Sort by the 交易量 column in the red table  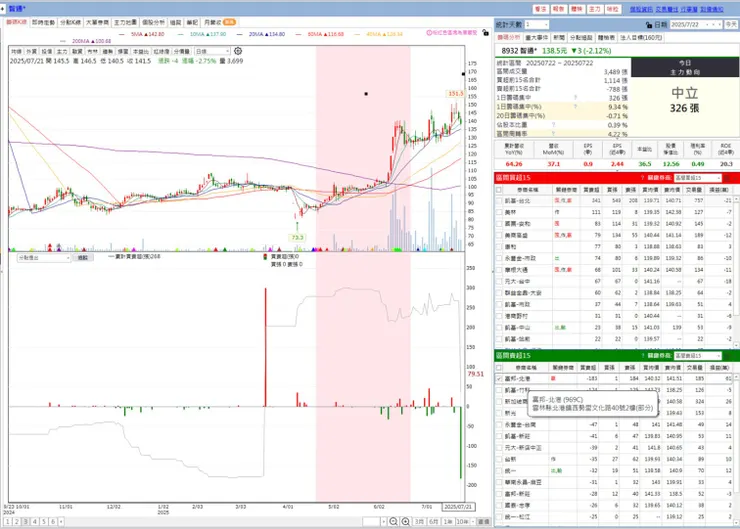point(694,190)
